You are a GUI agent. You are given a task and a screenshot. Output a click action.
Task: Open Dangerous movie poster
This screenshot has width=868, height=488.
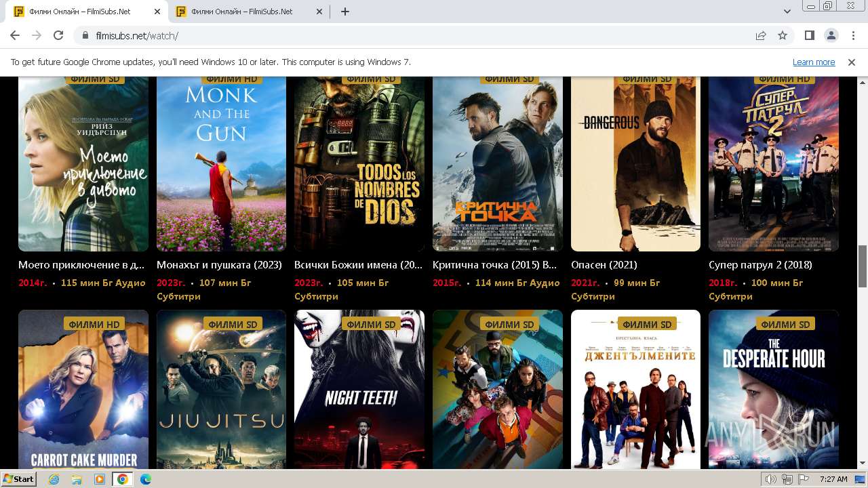[x=635, y=163]
